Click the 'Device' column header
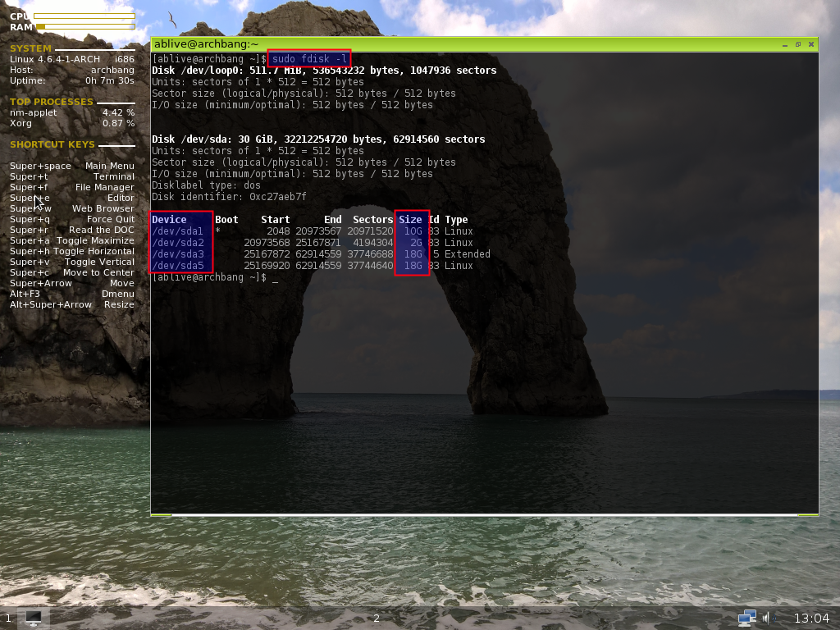 point(169,220)
